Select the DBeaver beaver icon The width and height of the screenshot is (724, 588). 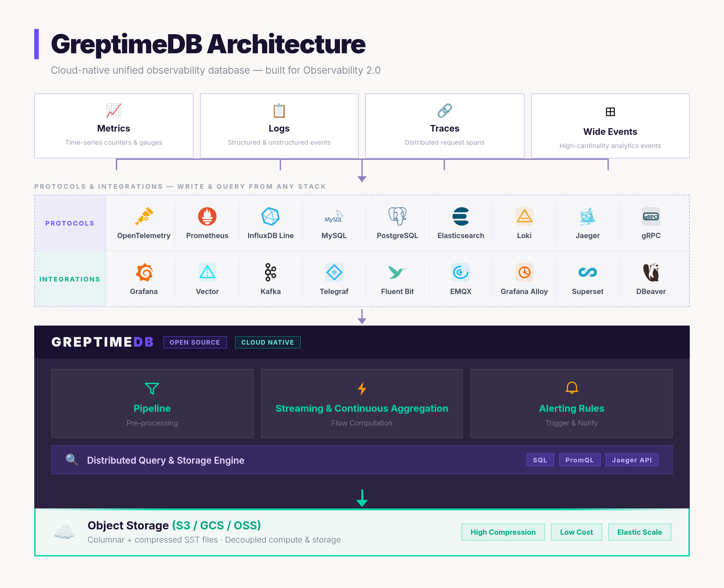click(x=651, y=272)
